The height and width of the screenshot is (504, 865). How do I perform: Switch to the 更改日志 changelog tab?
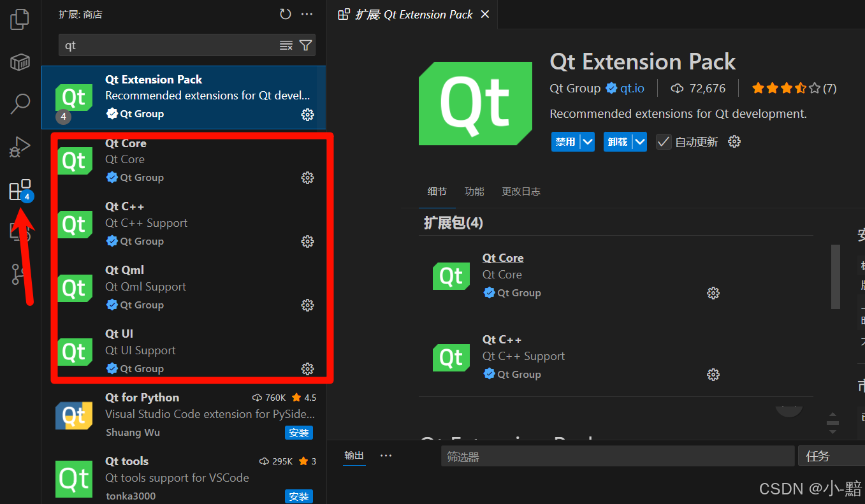(x=521, y=192)
